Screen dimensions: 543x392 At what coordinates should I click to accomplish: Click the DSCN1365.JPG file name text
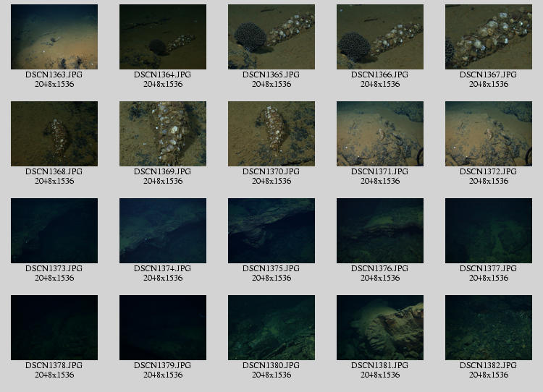(x=271, y=74)
